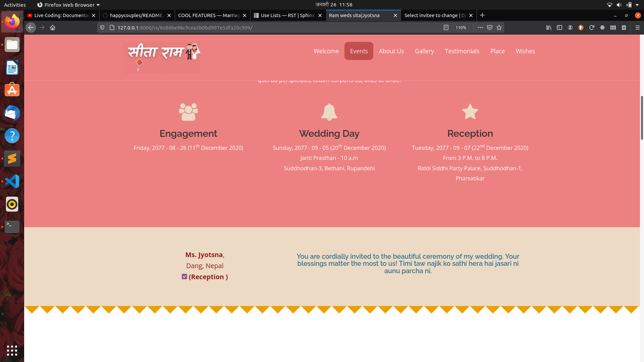Image resolution: width=644 pixels, height=362 pixels.
Task: Open tracking protection shield icon in address bar
Action: coord(102,28)
